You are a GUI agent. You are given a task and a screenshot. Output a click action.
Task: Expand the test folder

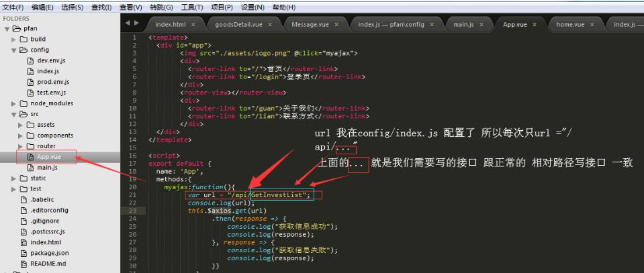click(13, 189)
